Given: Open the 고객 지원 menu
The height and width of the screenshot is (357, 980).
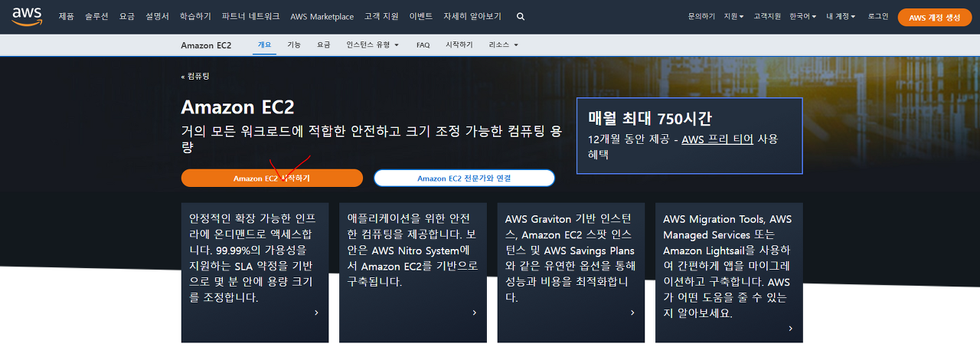Looking at the screenshot, I should (x=381, y=16).
